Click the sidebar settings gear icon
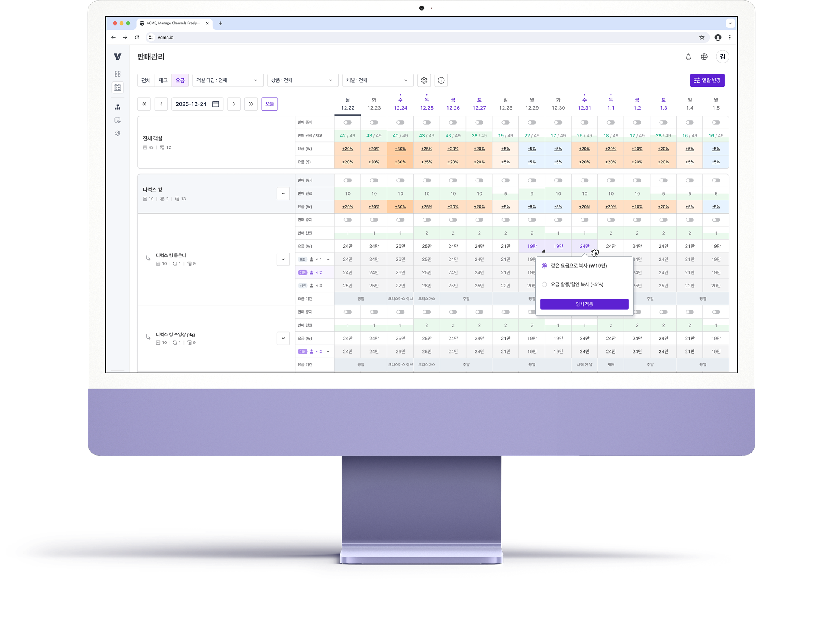The height and width of the screenshot is (623, 840). coord(118,134)
